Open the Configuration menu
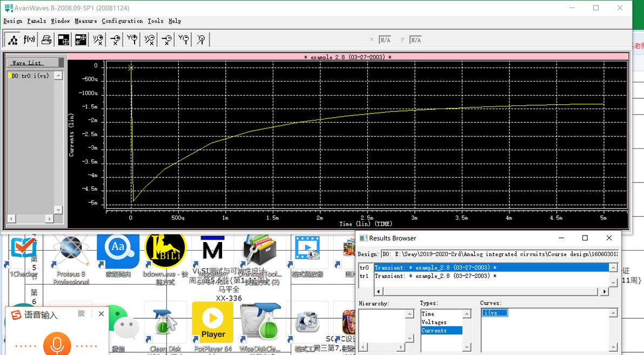The width and height of the screenshot is (644, 355). click(123, 21)
